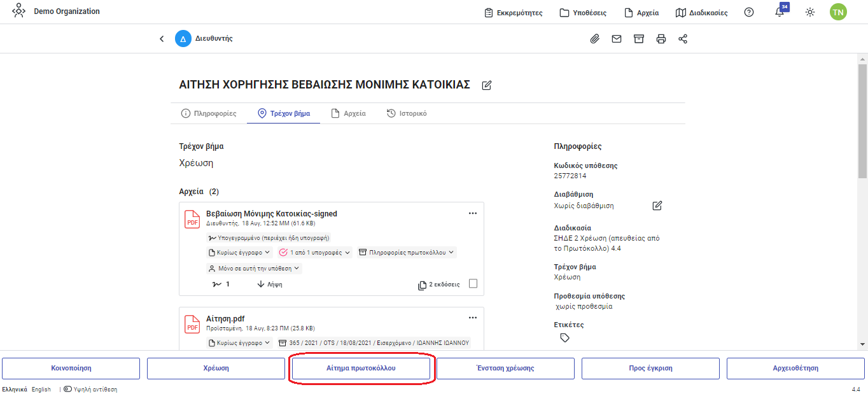
Task: Click the envelope mail icon
Action: click(617, 39)
